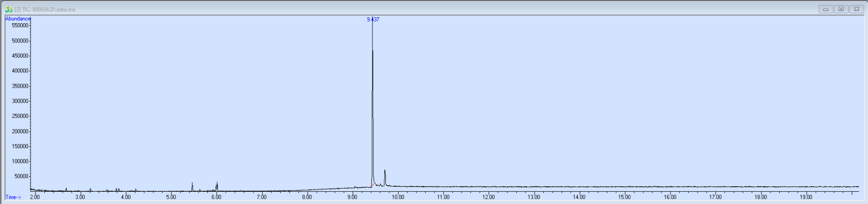Click the 9.437 peak retention label

point(373,20)
